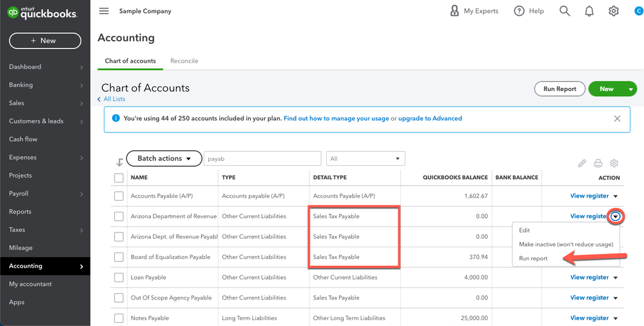The image size is (644, 326).
Task: Open action arrow for Notes Payable
Action: (615, 318)
